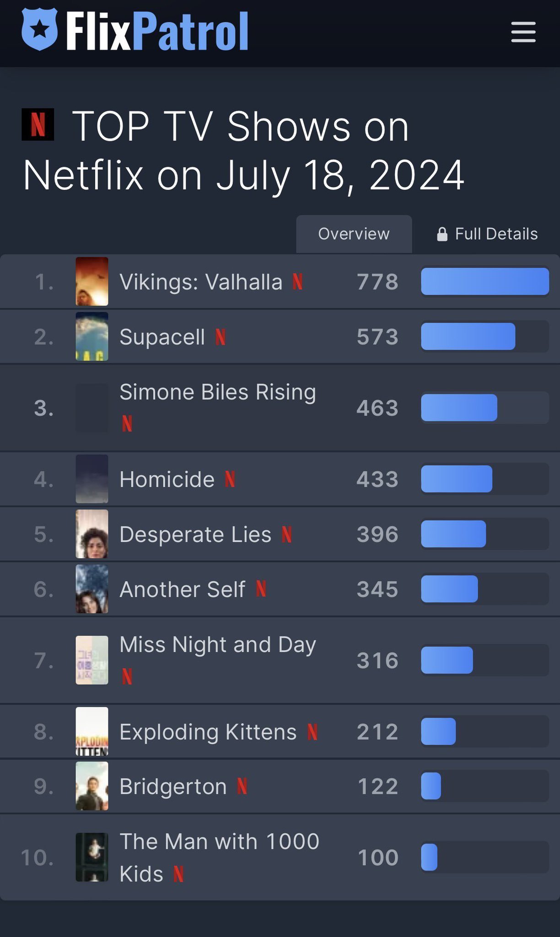Click the Miss Night and Day poster thumbnail

tap(92, 660)
